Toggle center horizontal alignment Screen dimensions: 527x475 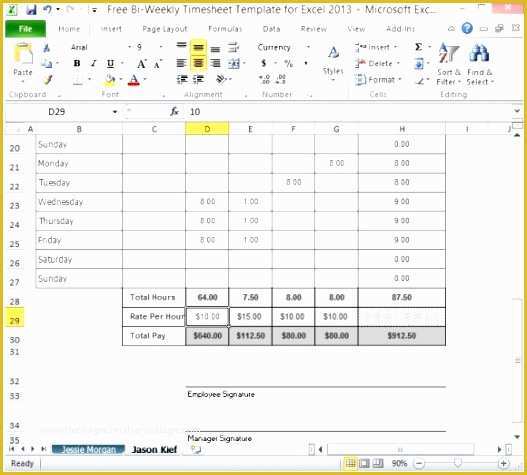[198, 63]
